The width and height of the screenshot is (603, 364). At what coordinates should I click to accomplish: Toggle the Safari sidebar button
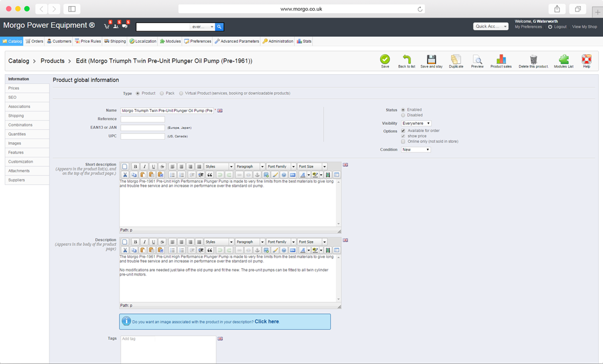[72, 9]
